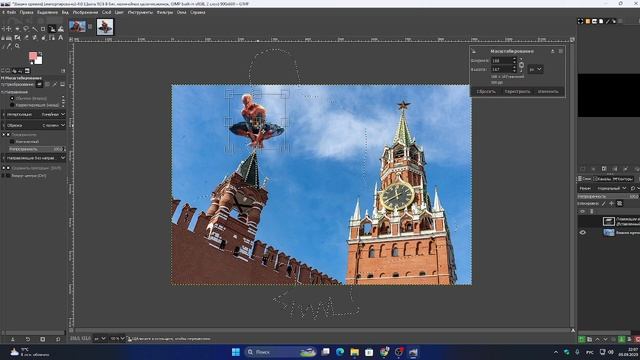Restore tool preset icon at panel bottom
Image resolution: width=640 pixels, height=360 pixels.
[27, 339]
